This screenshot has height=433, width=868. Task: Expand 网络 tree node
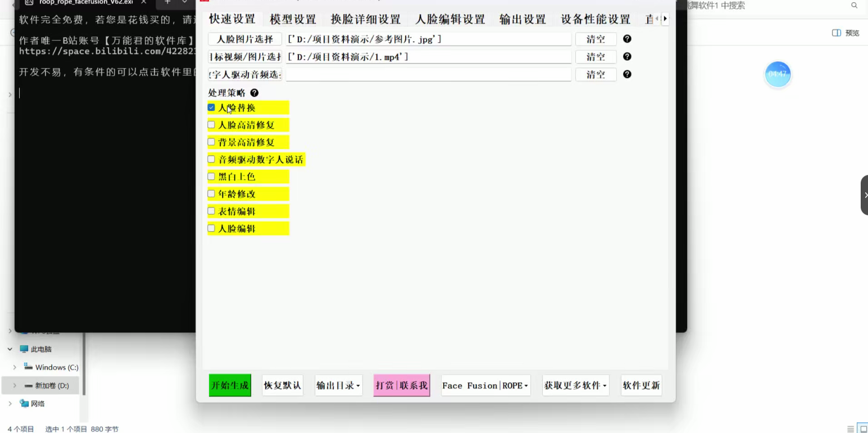[x=10, y=403]
